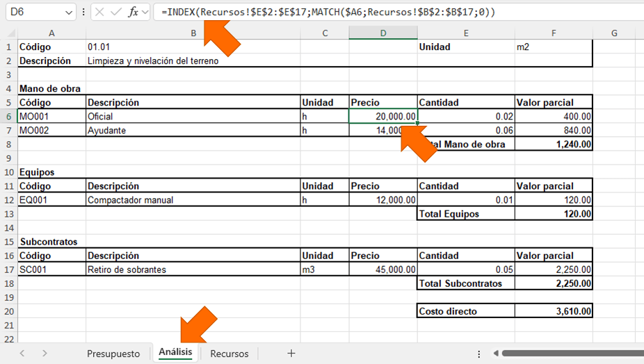Select the Unidad value cell m2
Viewport: 644px width, 364px height.
point(554,47)
